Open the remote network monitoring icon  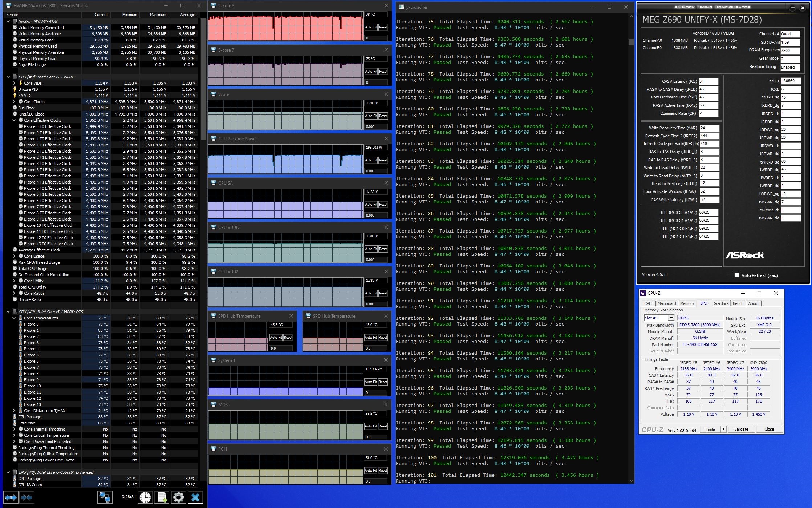pos(105,497)
